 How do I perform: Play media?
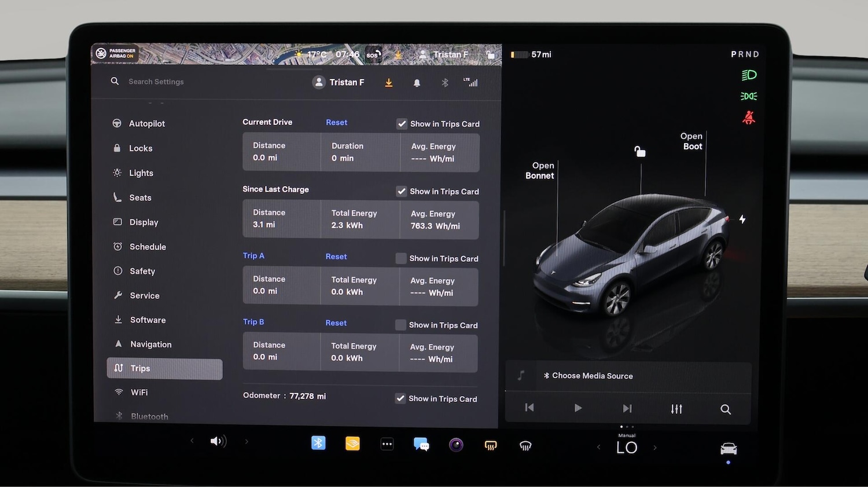578,408
